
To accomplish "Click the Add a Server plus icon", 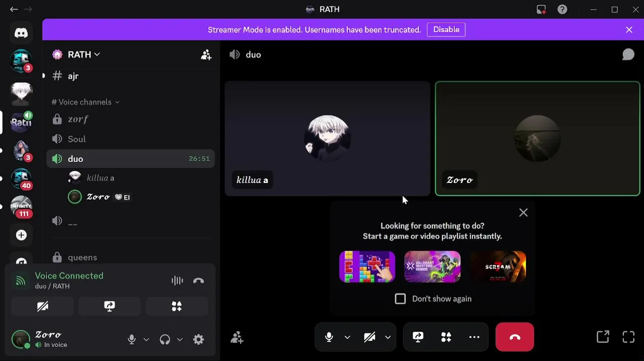I will 21,235.
